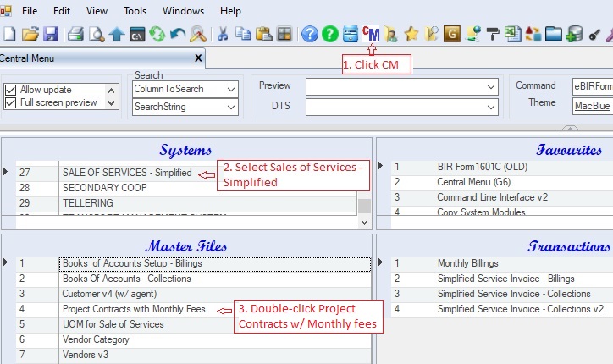Toggle the Allow update checkbox
Screen dimensions: 613x364
[11, 90]
